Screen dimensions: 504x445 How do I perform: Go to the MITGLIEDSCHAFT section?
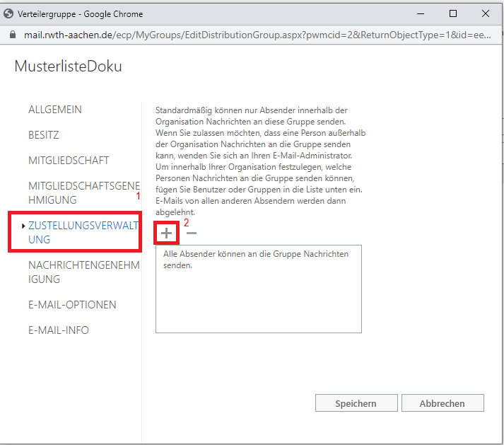[69, 161]
